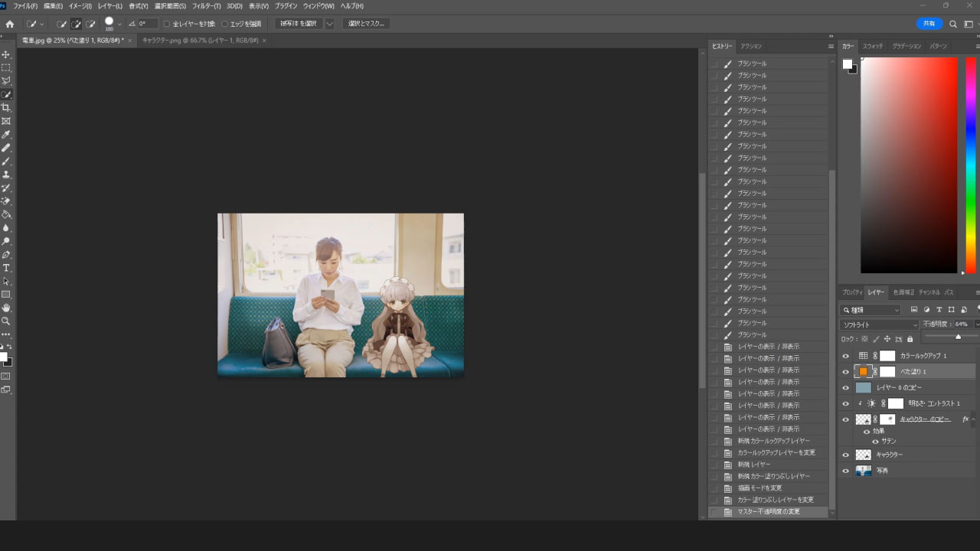Screen dimensions: 980x551
Task: Hide the べた塗り 1 layer
Action: tap(846, 372)
